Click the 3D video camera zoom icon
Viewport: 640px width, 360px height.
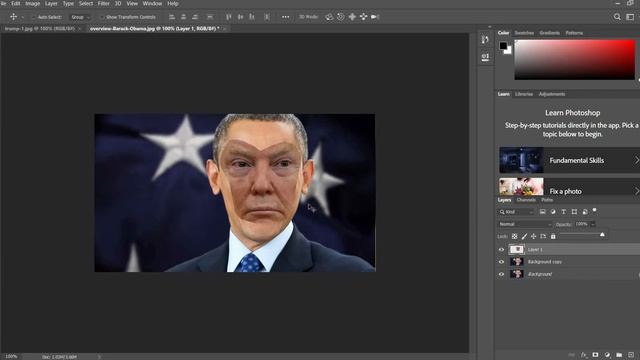[x=375, y=17]
